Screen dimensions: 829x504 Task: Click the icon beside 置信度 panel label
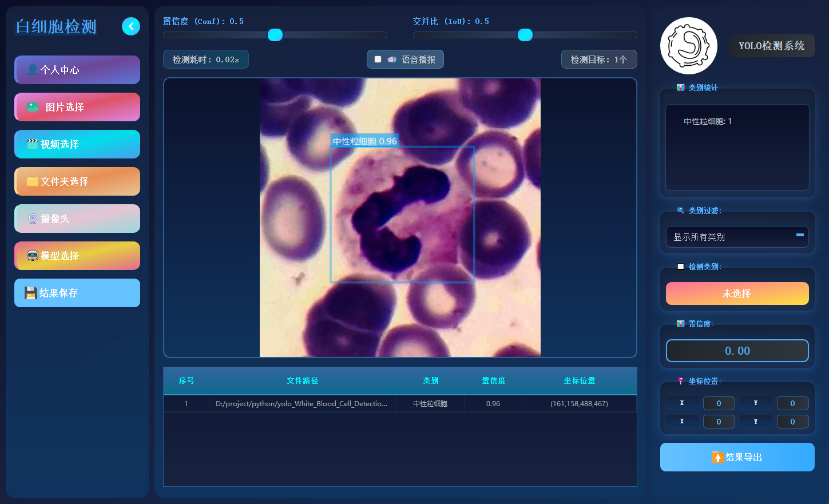pos(680,324)
